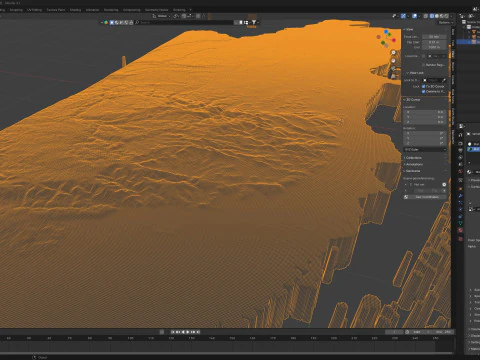Open the orange Object properties tab icon
Viewport: 480px width, 360px height.
[460, 188]
